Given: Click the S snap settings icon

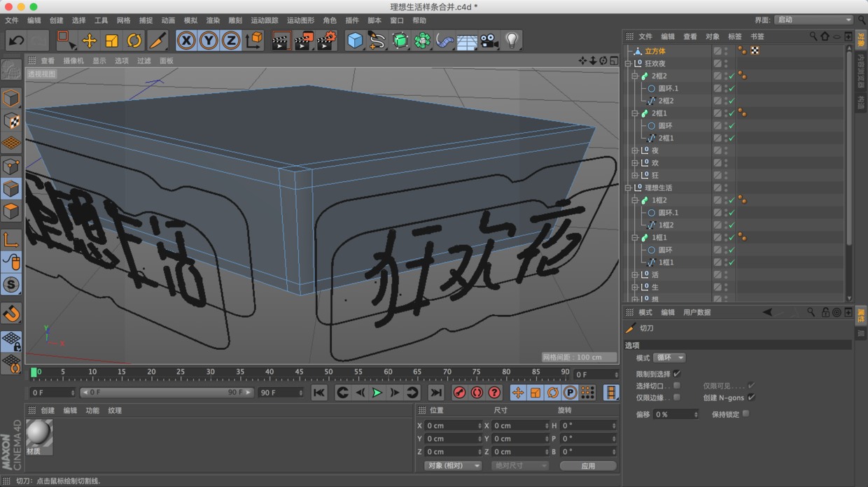Looking at the screenshot, I should tap(11, 285).
